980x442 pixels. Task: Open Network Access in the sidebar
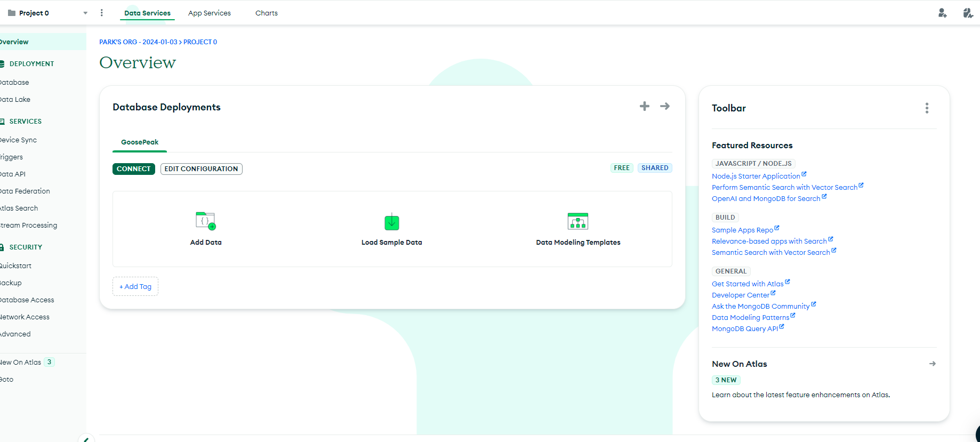25,317
